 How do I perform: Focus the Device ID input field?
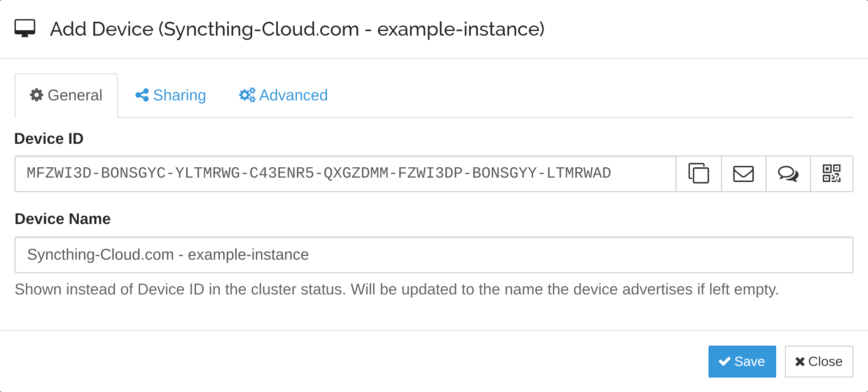pyautogui.click(x=345, y=173)
